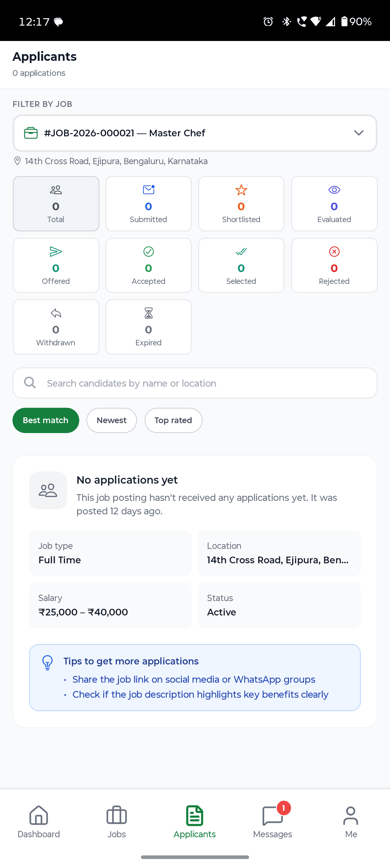Screen dimensions: 390x868
Task: Sort applicants by Top rated
Action: coord(173,420)
